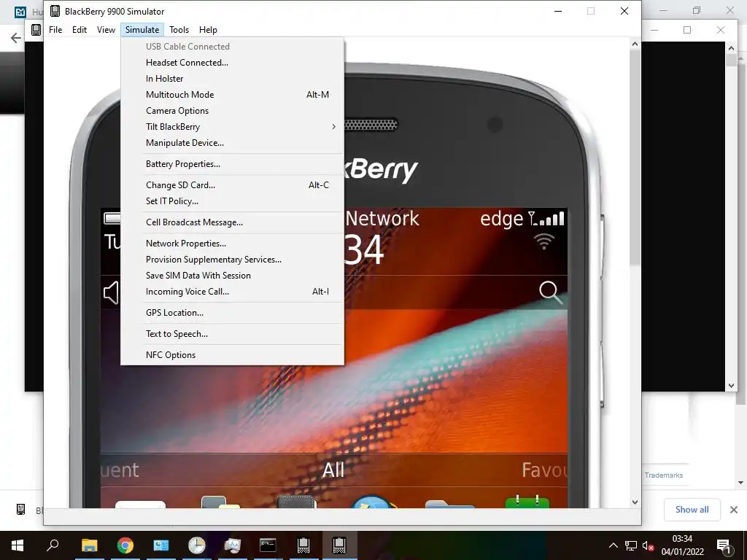Open the command prompt taskbar icon
The width and height of the screenshot is (747, 560).
click(268, 545)
